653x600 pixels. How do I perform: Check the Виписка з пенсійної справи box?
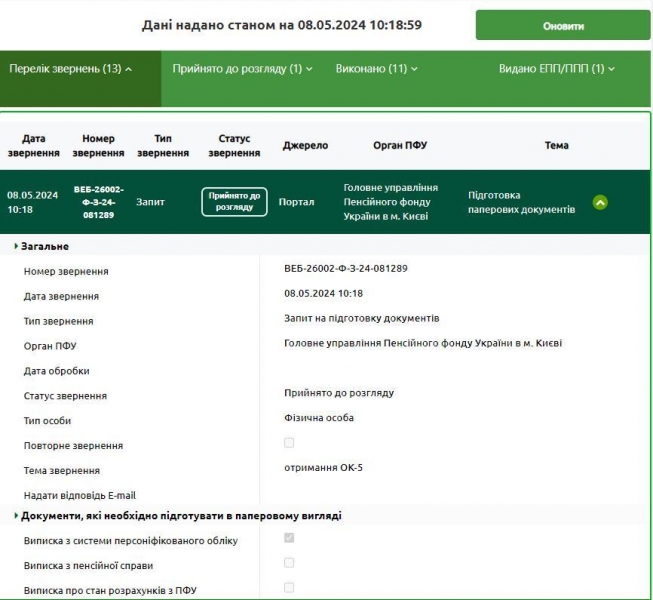pos(289,563)
